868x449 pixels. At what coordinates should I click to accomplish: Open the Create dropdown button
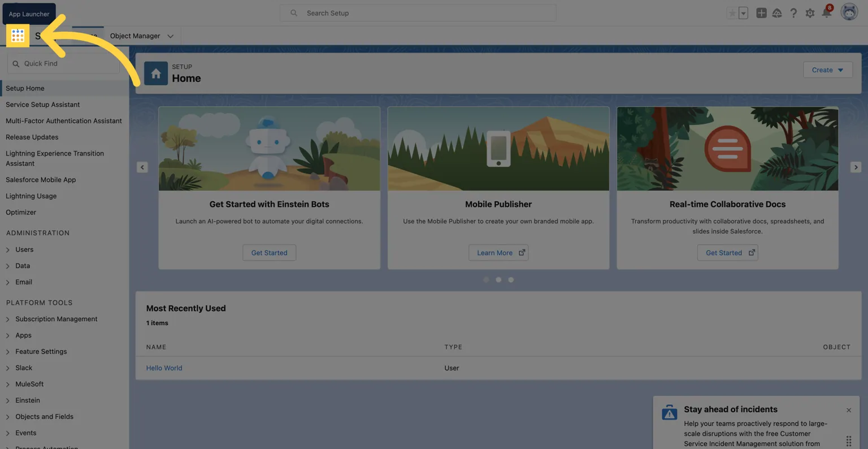pyautogui.click(x=828, y=70)
